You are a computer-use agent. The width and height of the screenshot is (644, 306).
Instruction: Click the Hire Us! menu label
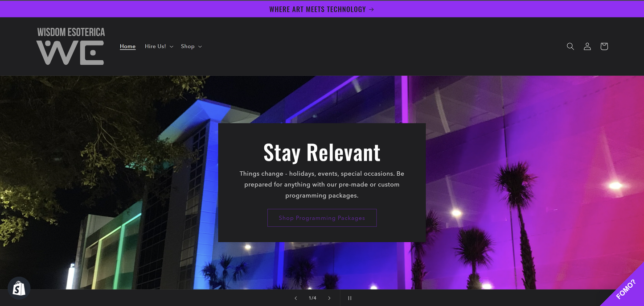155,46
